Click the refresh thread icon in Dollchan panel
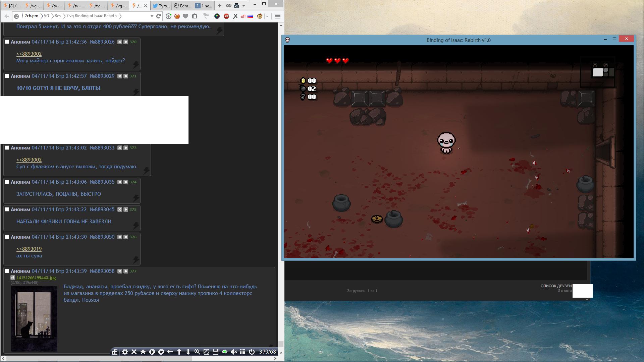The height and width of the screenshot is (362, 644). click(161, 352)
